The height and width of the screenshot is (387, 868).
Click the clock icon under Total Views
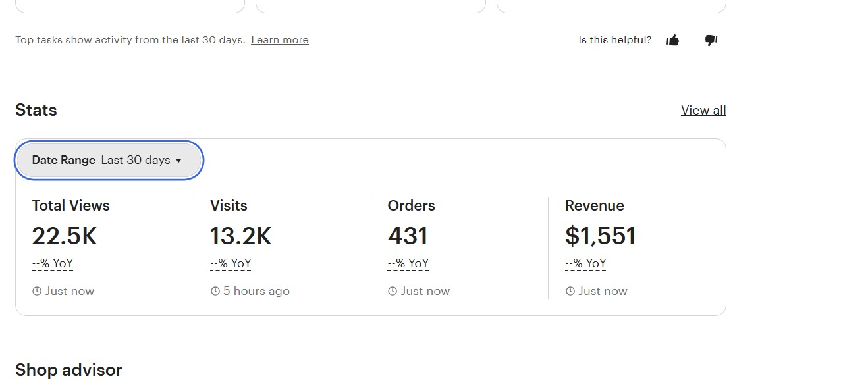(37, 291)
